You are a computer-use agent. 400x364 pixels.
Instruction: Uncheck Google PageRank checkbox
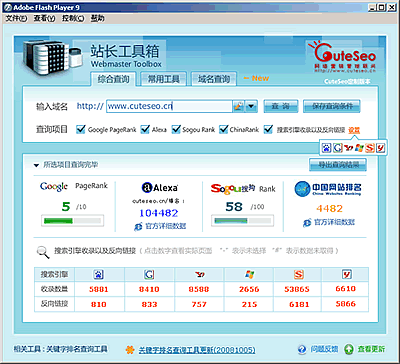(81, 130)
